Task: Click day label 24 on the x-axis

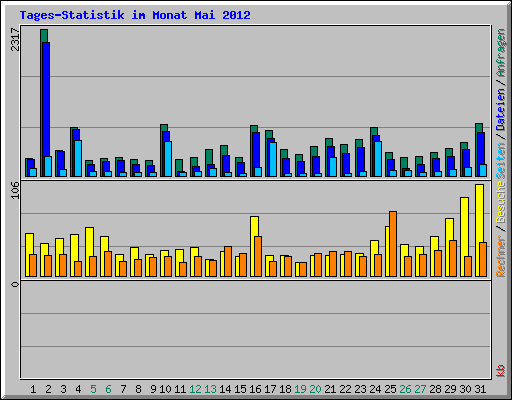Action: [375, 389]
